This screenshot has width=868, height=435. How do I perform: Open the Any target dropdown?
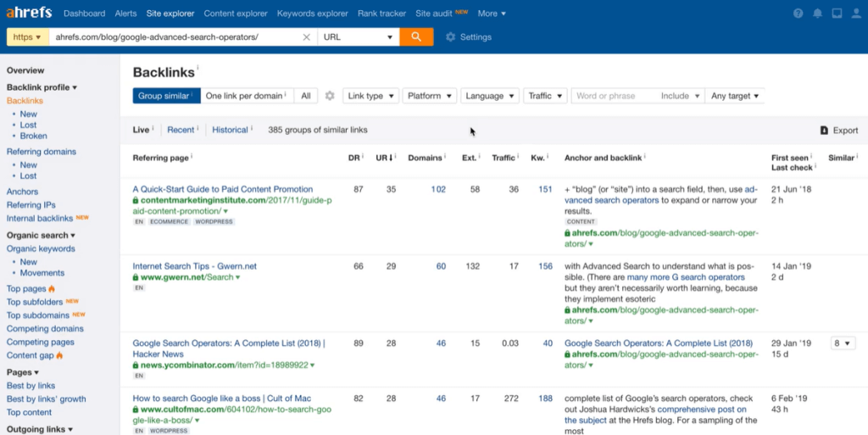click(x=735, y=96)
